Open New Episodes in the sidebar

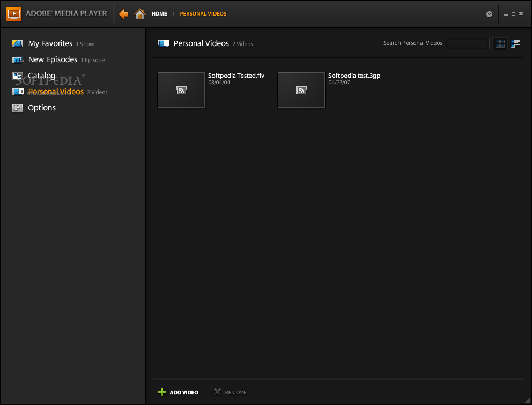(x=53, y=59)
